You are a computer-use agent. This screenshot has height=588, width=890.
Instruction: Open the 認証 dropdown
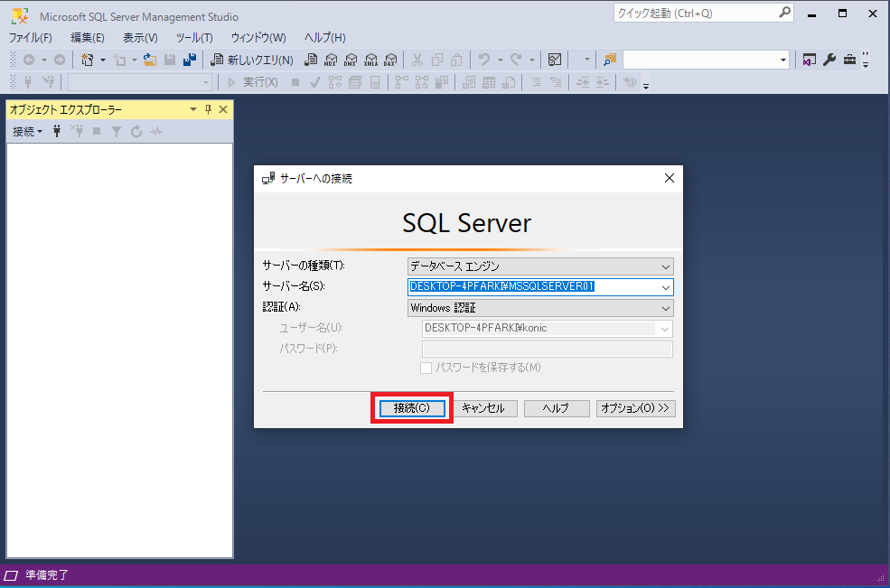[666, 307]
